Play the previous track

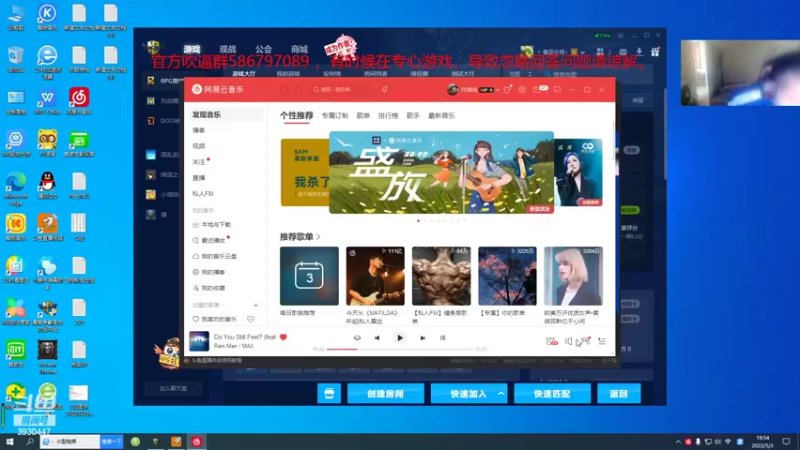[x=377, y=338]
